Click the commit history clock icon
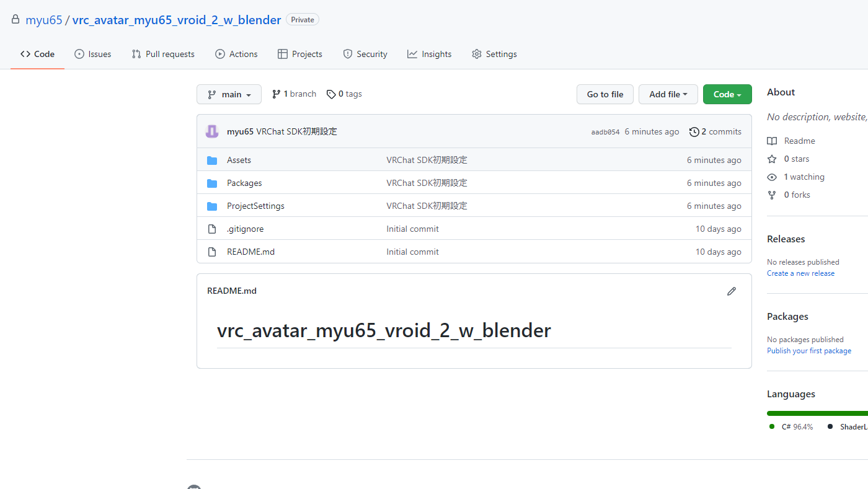 pyautogui.click(x=694, y=131)
